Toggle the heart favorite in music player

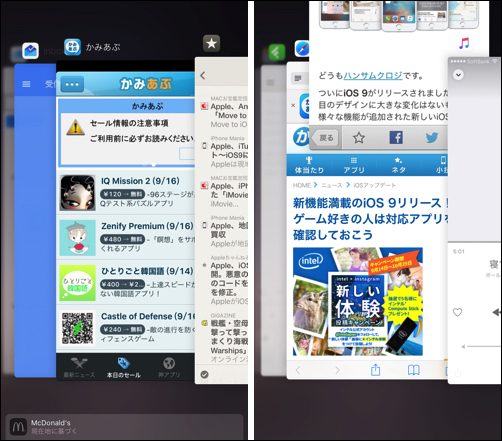(457, 312)
